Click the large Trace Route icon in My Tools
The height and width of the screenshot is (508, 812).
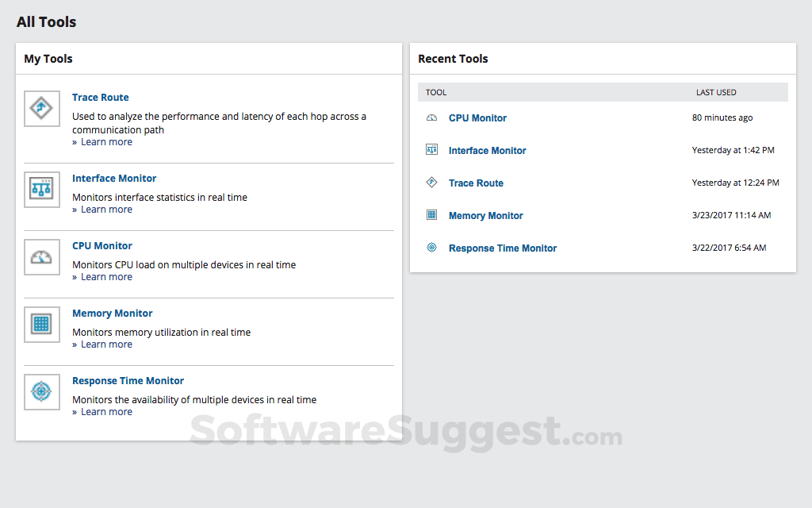pyautogui.click(x=41, y=109)
